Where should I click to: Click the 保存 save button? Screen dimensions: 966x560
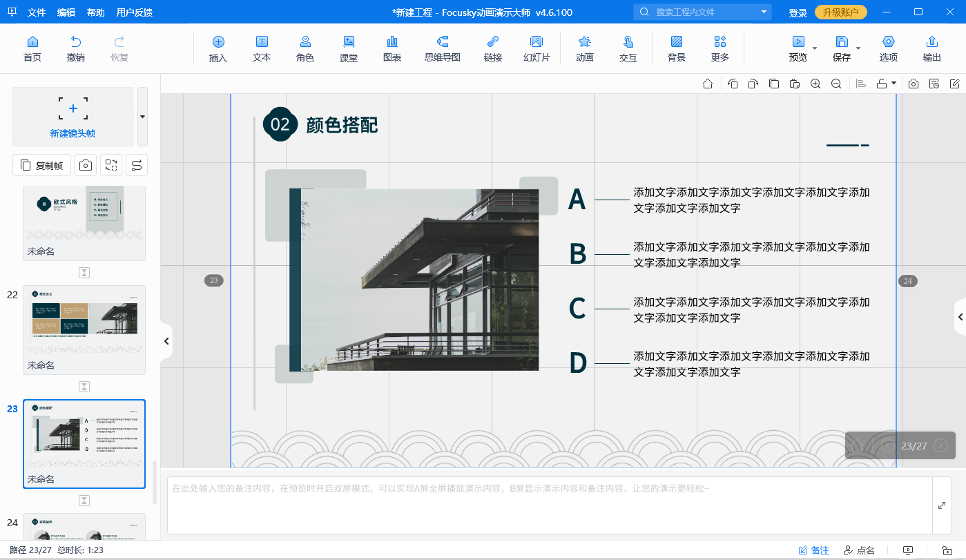pyautogui.click(x=842, y=48)
